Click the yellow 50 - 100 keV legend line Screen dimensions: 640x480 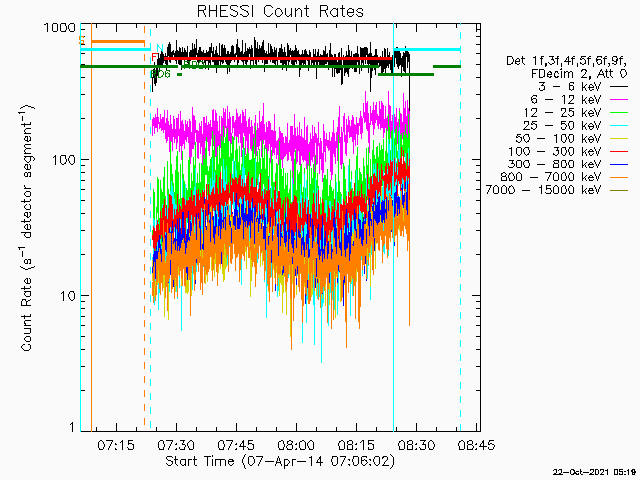pyautogui.click(x=619, y=138)
